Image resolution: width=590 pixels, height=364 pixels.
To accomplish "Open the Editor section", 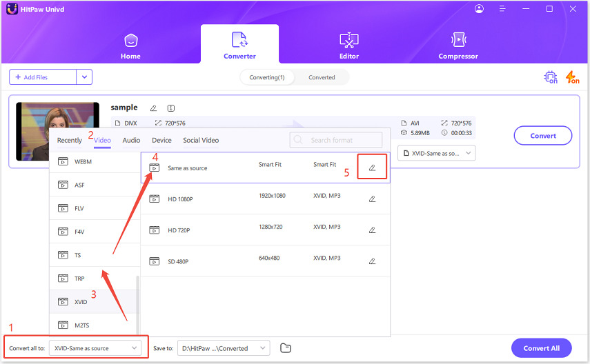I will (349, 46).
